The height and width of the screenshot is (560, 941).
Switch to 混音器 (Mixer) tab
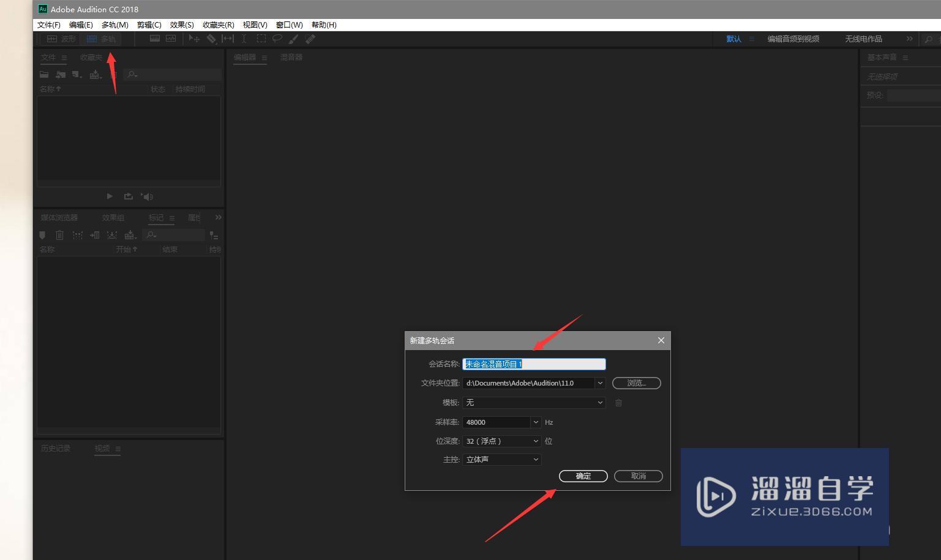(x=291, y=58)
